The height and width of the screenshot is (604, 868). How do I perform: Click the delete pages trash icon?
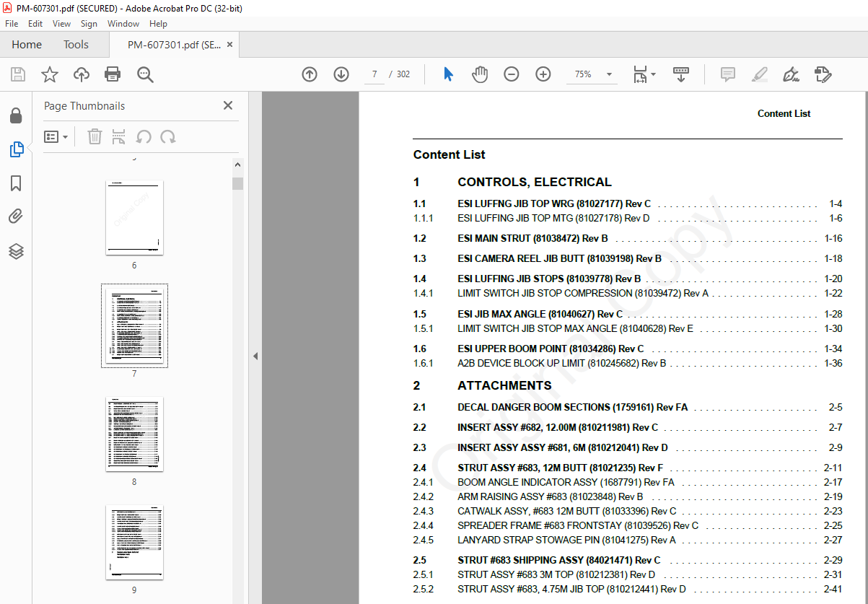point(95,136)
